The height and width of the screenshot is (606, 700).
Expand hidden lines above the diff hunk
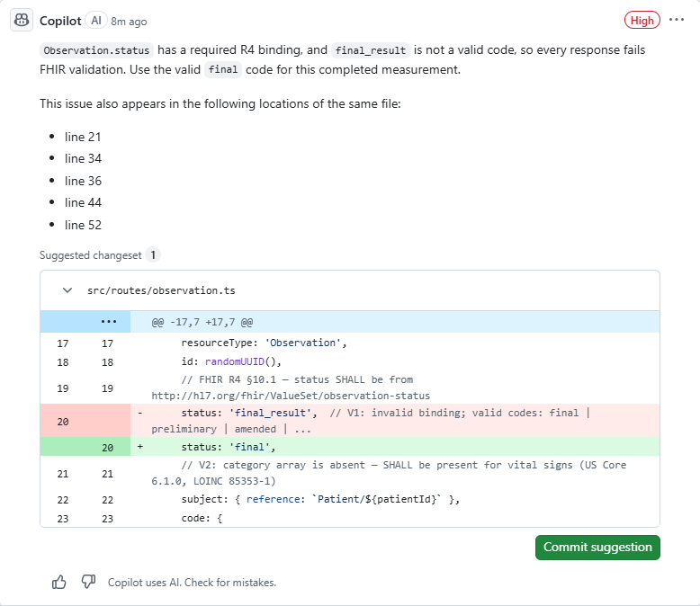[108, 322]
